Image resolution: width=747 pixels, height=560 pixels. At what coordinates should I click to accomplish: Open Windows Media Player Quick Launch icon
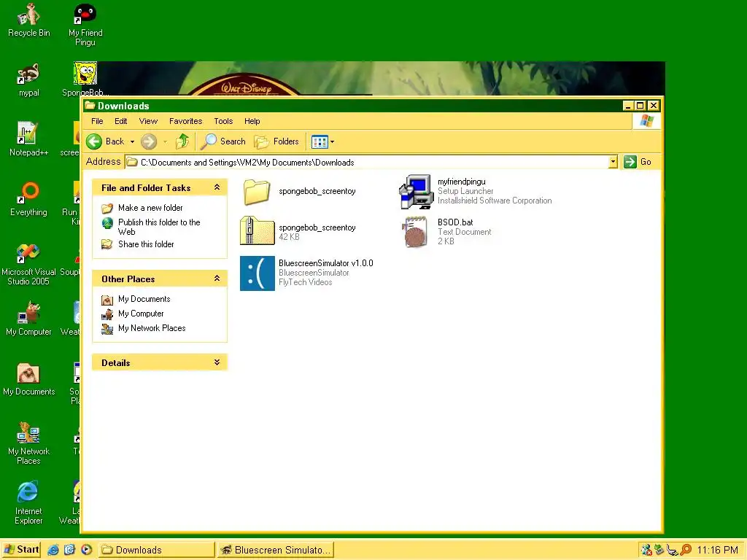click(x=86, y=550)
